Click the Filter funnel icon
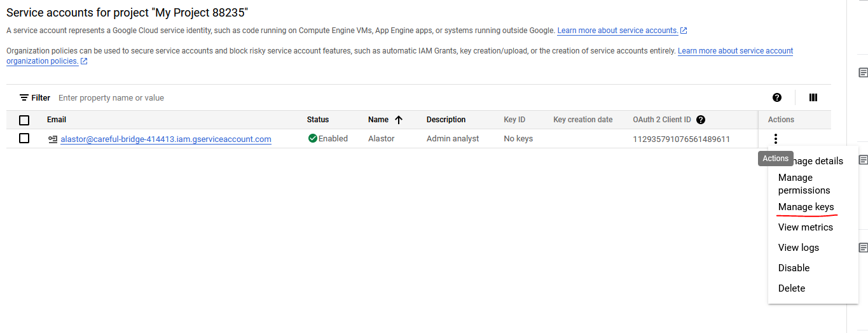Viewport: 868px width, 333px height. (24, 97)
